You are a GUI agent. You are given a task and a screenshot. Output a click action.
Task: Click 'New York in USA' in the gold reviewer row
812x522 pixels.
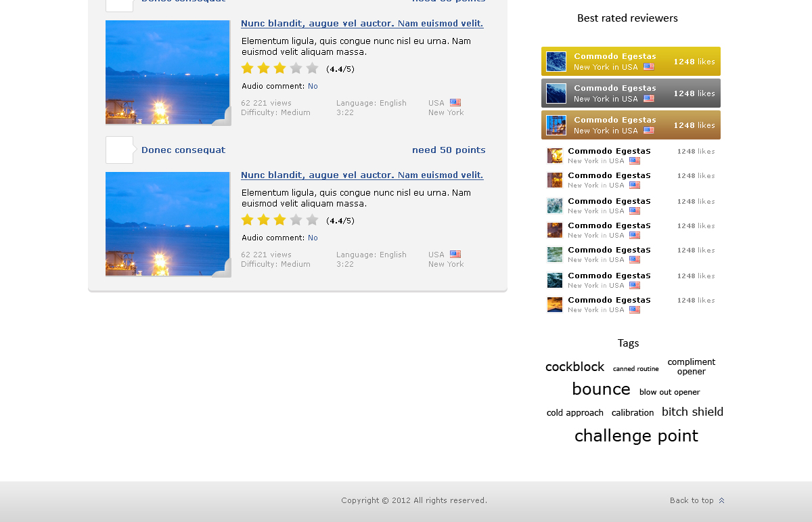point(606,67)
